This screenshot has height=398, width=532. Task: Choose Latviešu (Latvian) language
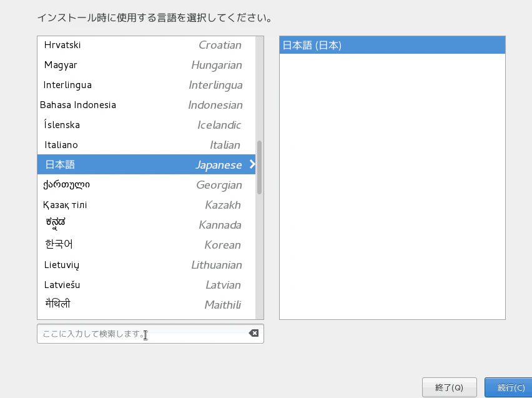[x=146, y=284]
